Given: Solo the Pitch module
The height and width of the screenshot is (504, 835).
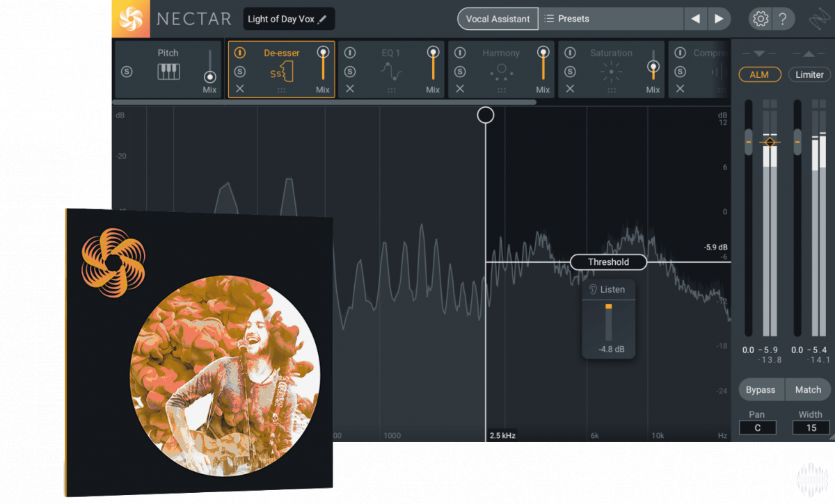Looking at the screenshot, I should [127, 72].
